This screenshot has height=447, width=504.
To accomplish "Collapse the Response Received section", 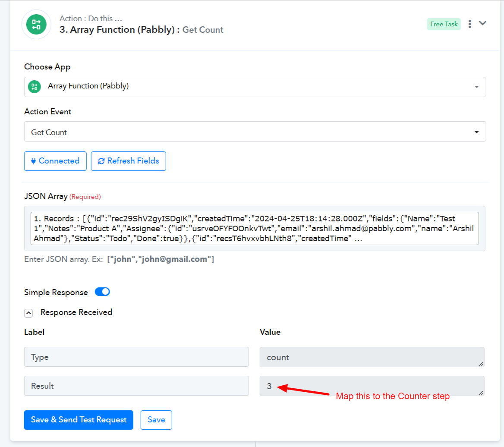I will coord(28,313).
